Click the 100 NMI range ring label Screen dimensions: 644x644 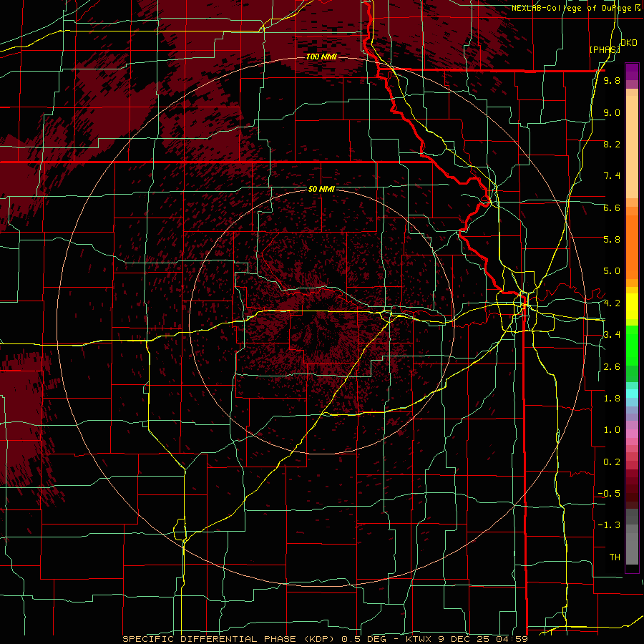click(x=321, y=57)
